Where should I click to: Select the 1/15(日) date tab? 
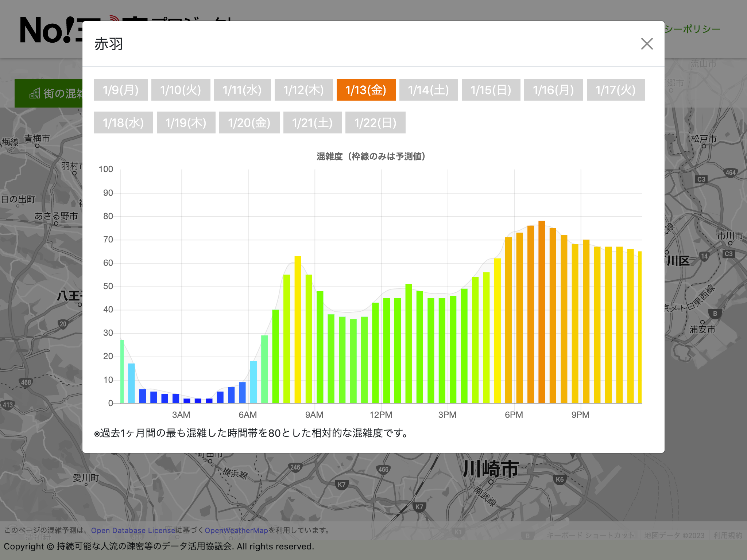point(491,90)
